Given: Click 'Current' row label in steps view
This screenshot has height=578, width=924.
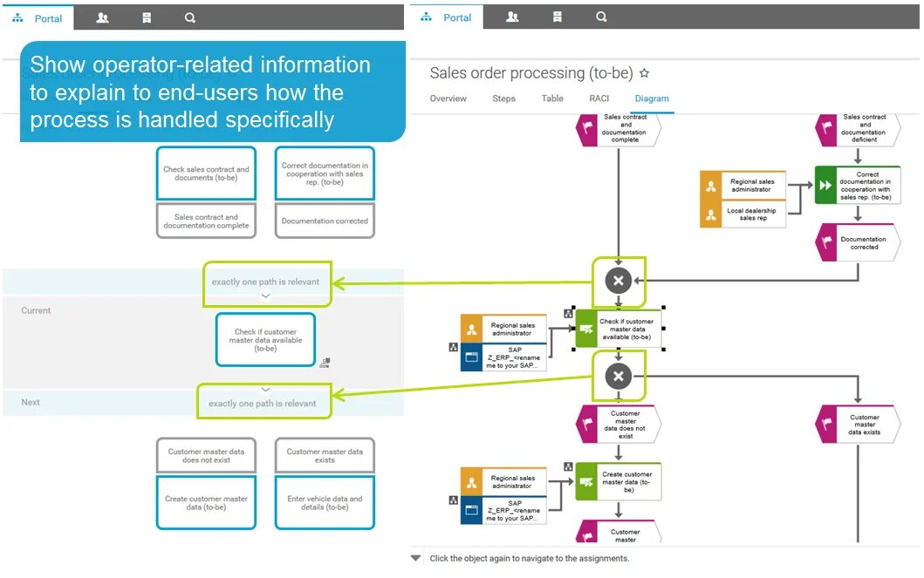Looking at the screenshot, I should point(36,310).
